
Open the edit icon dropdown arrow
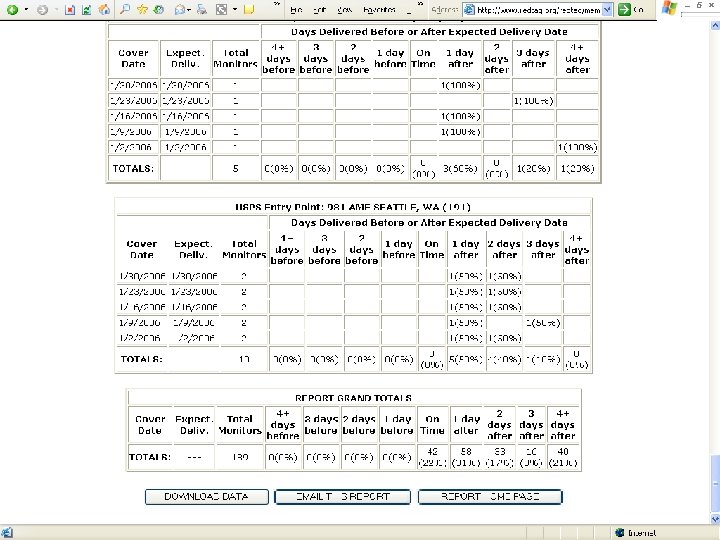click(235, 9)
